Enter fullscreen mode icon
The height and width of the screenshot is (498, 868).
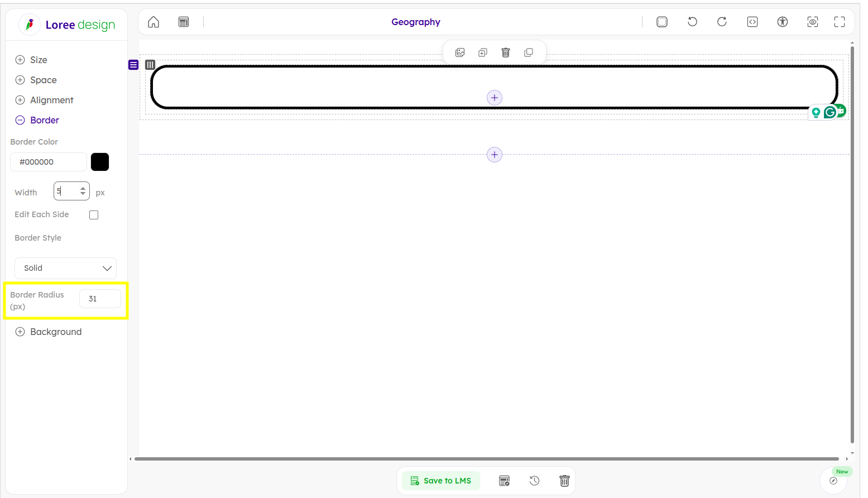click(839, 22)
